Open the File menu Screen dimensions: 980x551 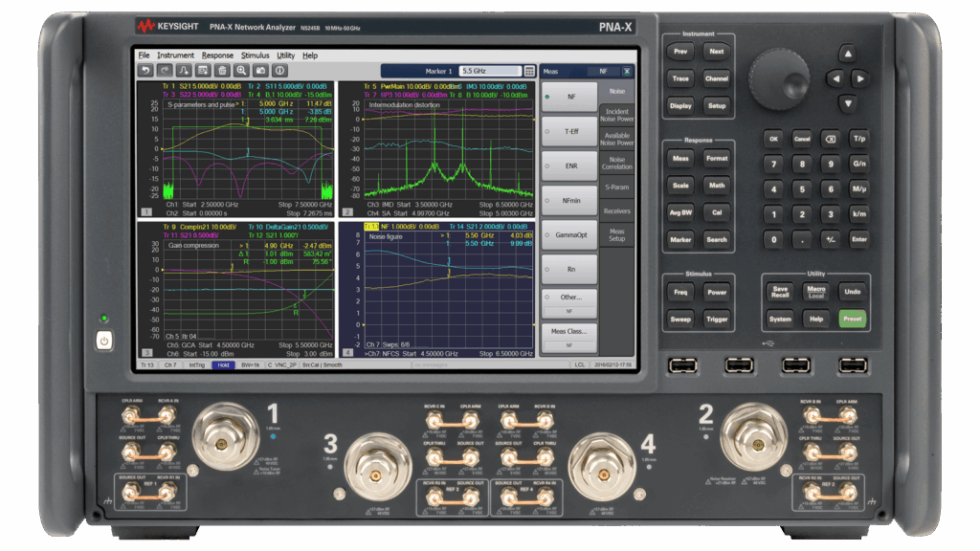click(144, 55)
